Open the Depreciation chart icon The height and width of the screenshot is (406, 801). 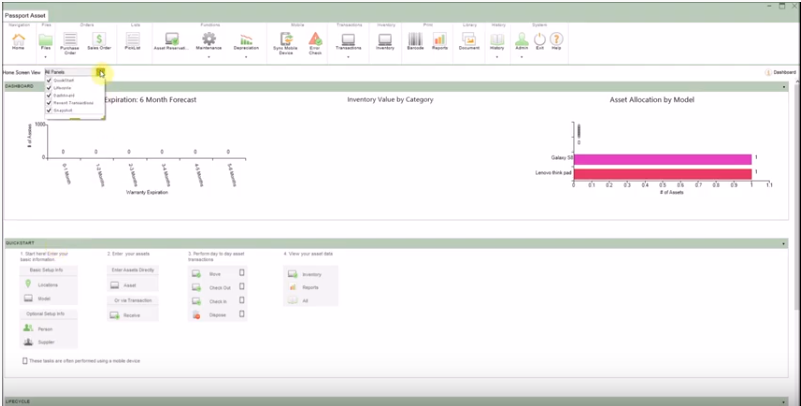pos(246,41)
